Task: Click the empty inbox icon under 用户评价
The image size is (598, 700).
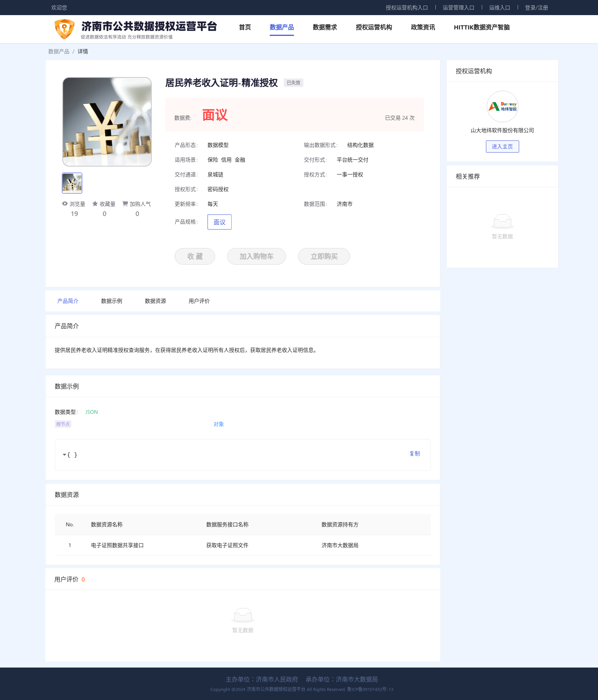Action: point(243,615)
